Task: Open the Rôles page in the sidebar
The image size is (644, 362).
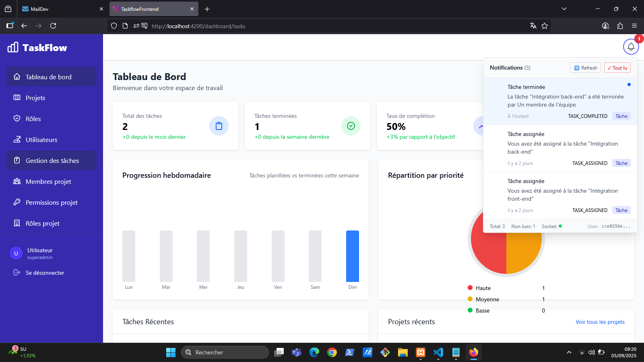Action: click(x=52, y=118)
